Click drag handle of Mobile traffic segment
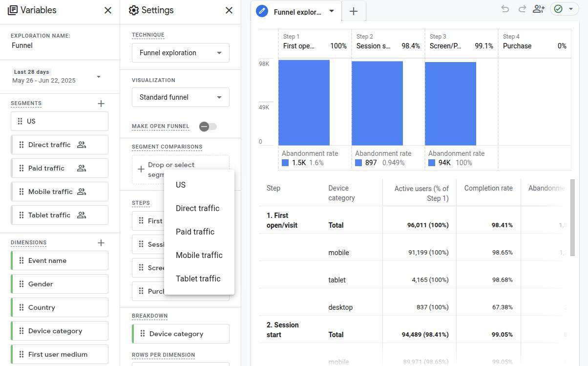 tap(21, 192)
